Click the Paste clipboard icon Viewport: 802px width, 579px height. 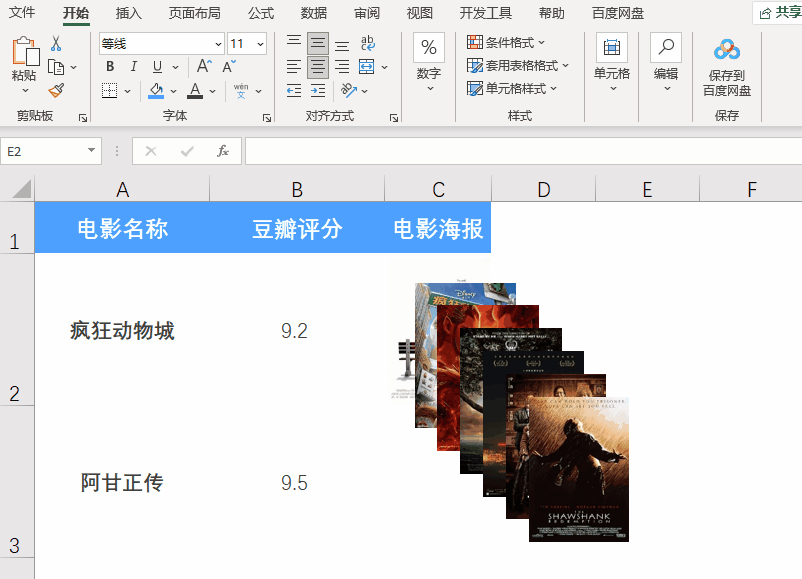26,51
